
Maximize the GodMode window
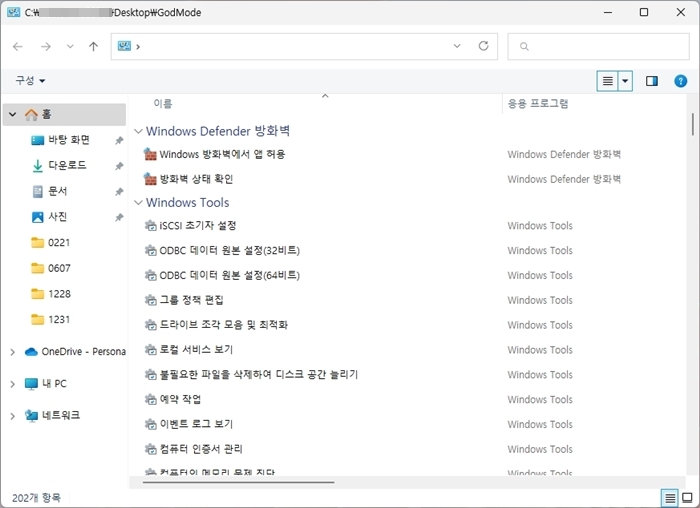pos(644,12)
